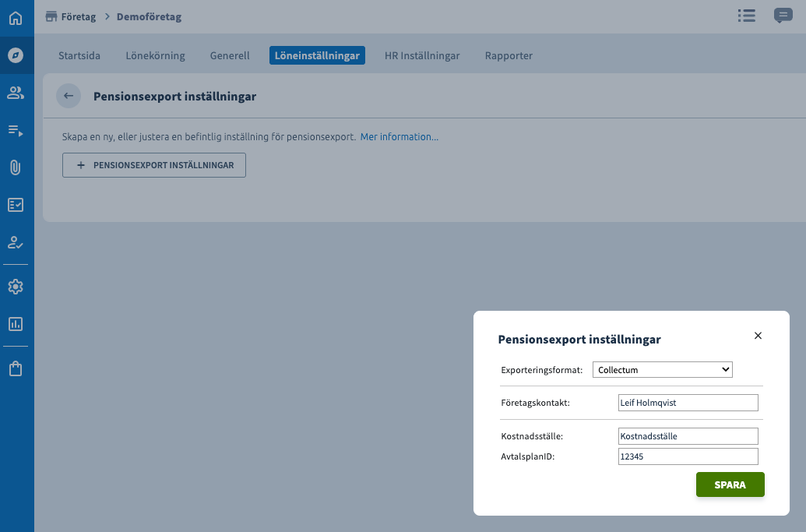Open the people icon in sidebar

(16, 93)
